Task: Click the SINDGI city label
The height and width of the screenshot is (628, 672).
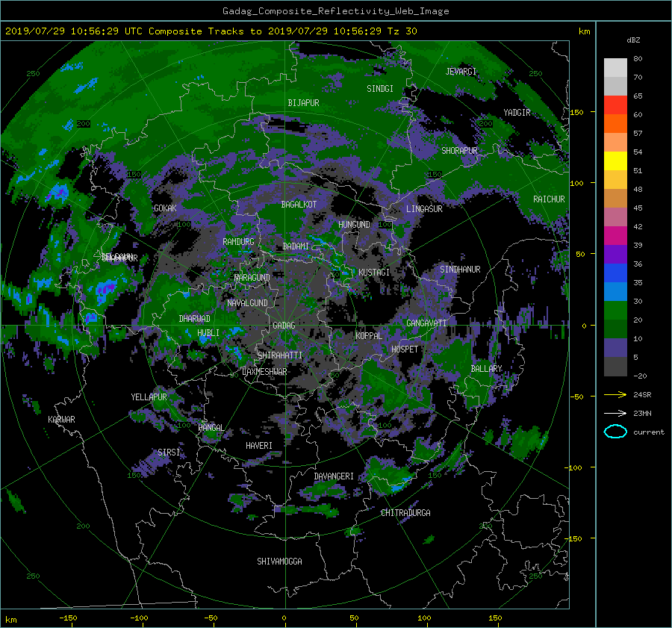Action: coord(380,89)
